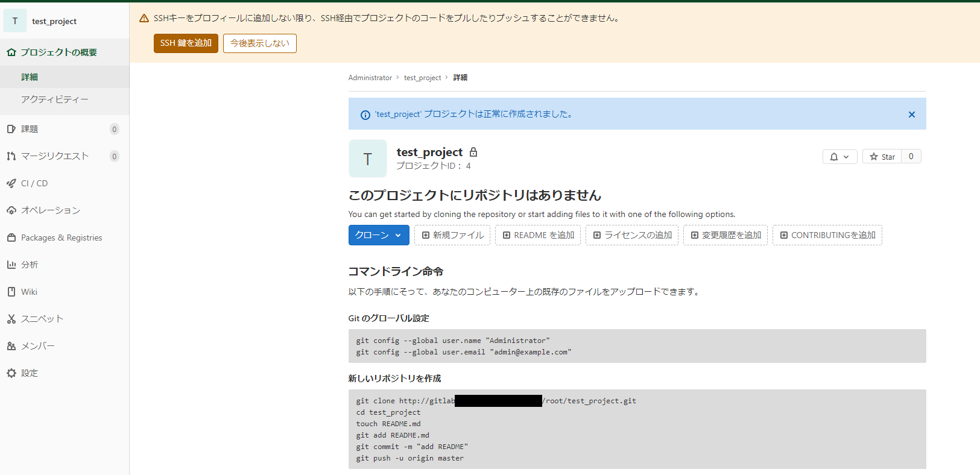Image resolution: width=980 pixels, height=475 pixels.
Task: Click the 今後表示しない button
Action: (260, 43)
